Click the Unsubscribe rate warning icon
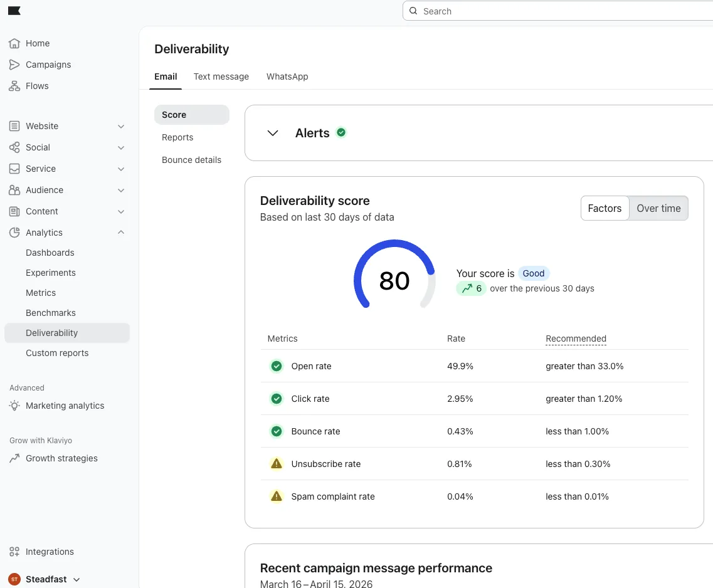 pyautogui.click(x=277, y=463)
